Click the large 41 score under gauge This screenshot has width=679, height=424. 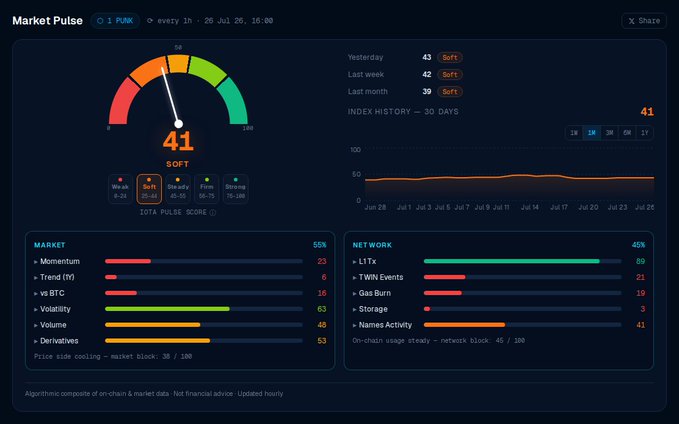(x=178, y=141)
